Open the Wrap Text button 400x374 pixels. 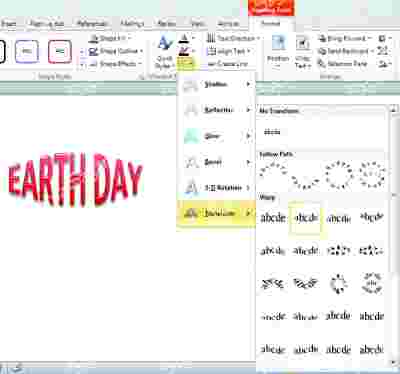click(303, 52)
